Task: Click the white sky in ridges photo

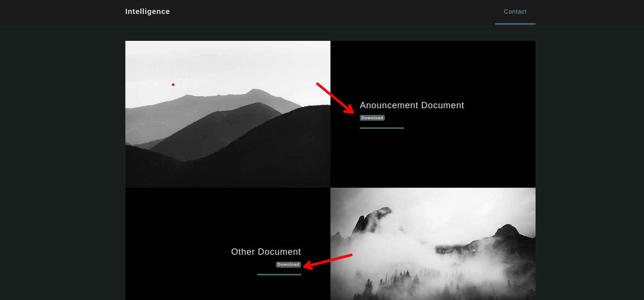Action: [228, 63]
